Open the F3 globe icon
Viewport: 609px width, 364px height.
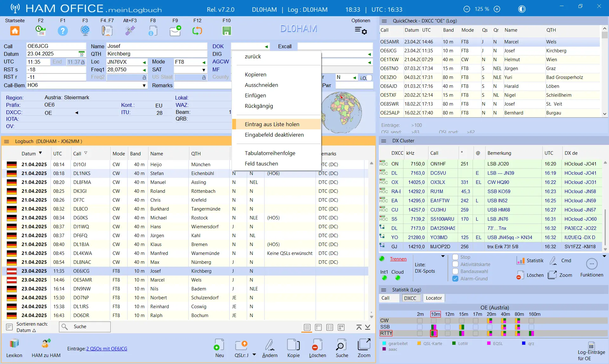click(x=85, y=31)
